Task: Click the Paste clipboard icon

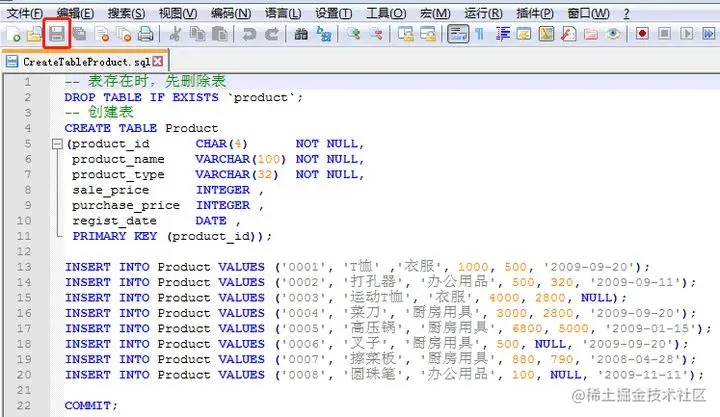Action: coord(220,34)
